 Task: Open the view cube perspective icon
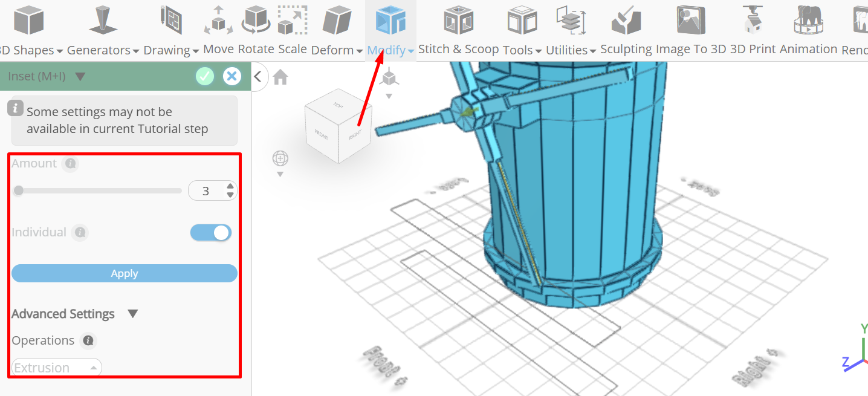[x=389, y=77]
